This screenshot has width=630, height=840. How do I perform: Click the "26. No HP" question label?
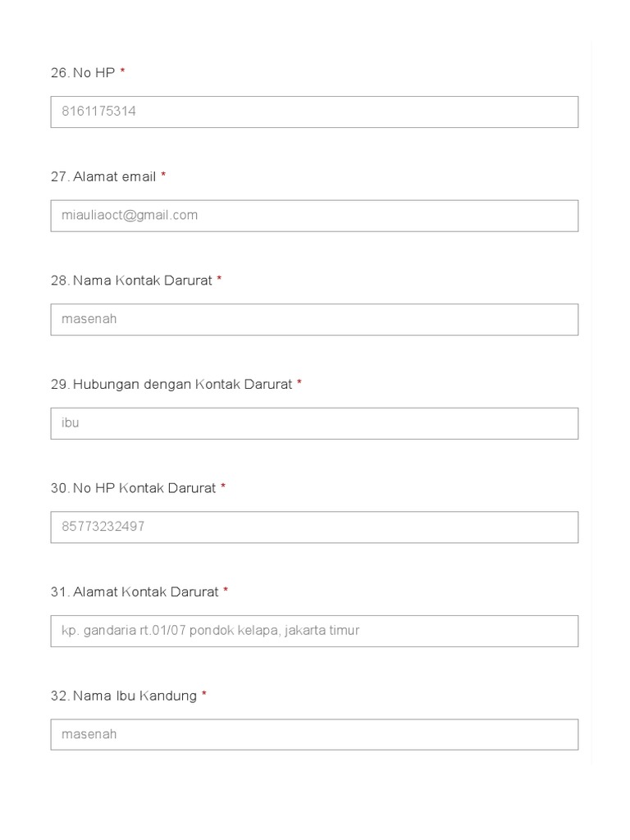[82, 73]
